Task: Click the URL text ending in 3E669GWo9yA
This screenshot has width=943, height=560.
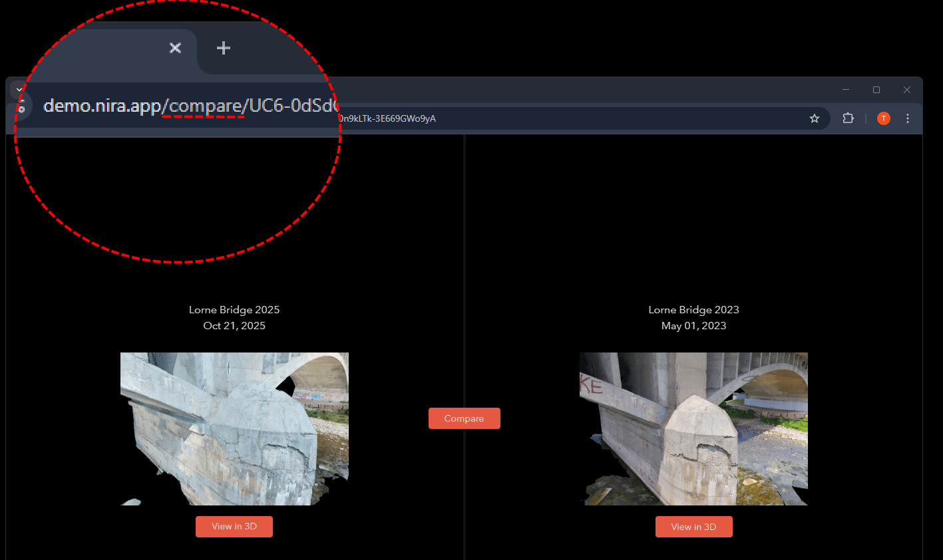Action: pos(387,118)
